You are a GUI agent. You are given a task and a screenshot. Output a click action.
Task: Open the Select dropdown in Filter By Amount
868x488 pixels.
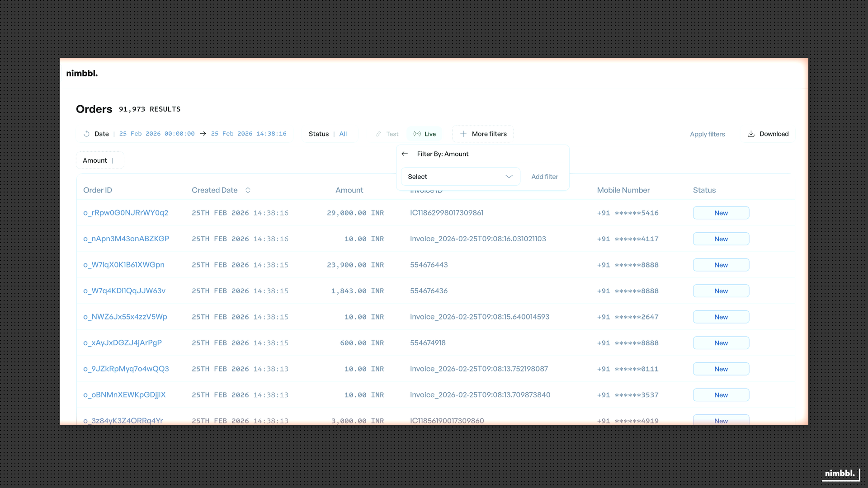point(460,177)
